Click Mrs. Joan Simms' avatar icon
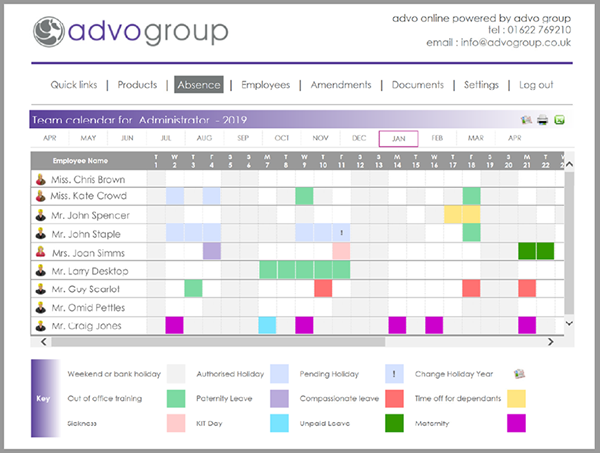The height and width of the screenshot is (453, 600). [40, 252]
